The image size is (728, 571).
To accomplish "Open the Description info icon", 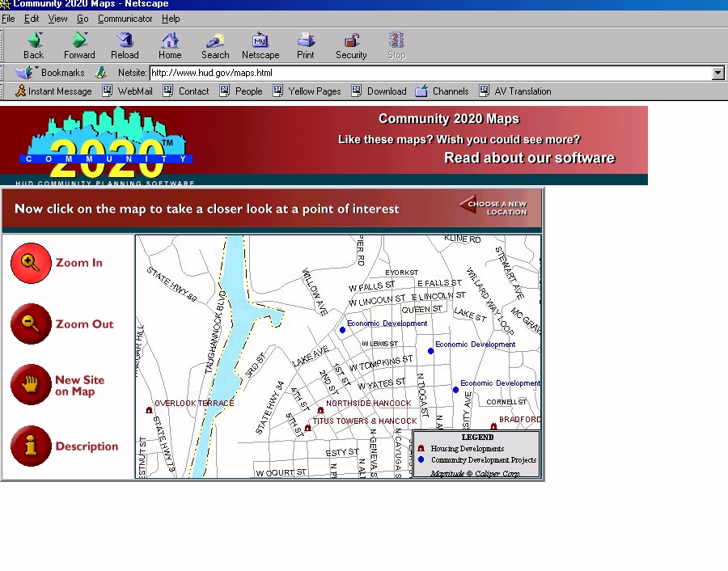I will point(31,446).
